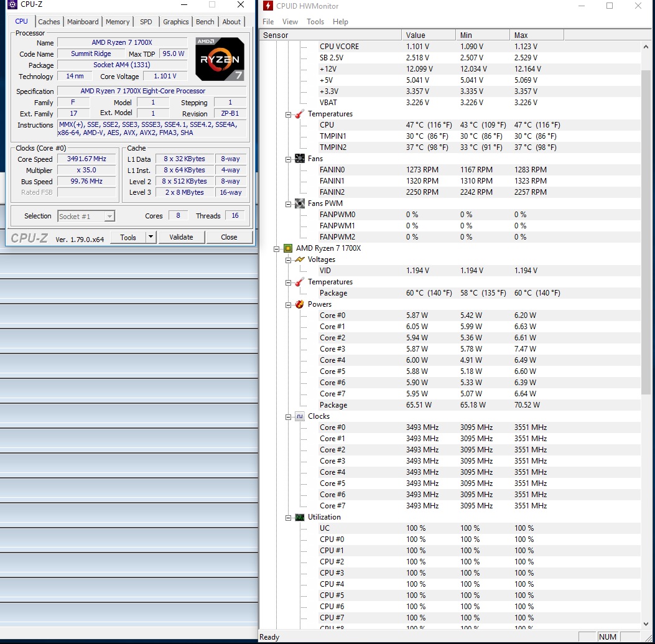Click the CPU-Z app icon in title bar

click(x=12, y=4)
